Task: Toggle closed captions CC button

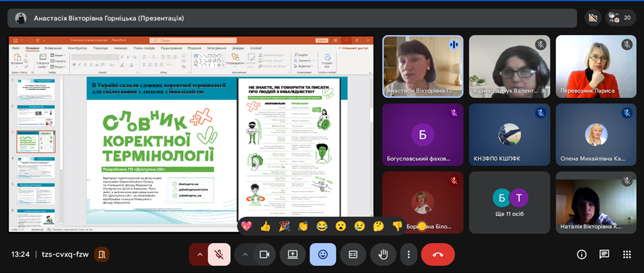Action: (352, 254)
